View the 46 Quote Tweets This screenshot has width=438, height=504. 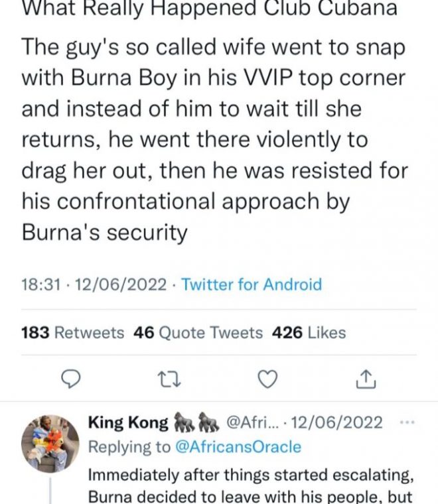[x=198, y=332]
